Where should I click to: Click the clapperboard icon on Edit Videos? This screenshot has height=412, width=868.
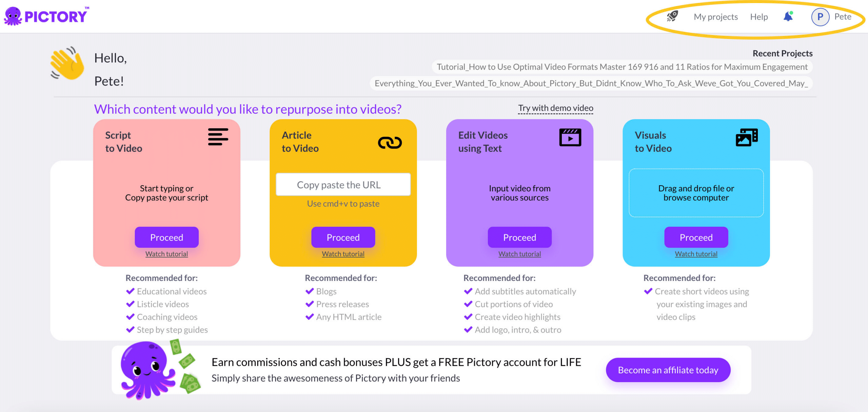570,137
